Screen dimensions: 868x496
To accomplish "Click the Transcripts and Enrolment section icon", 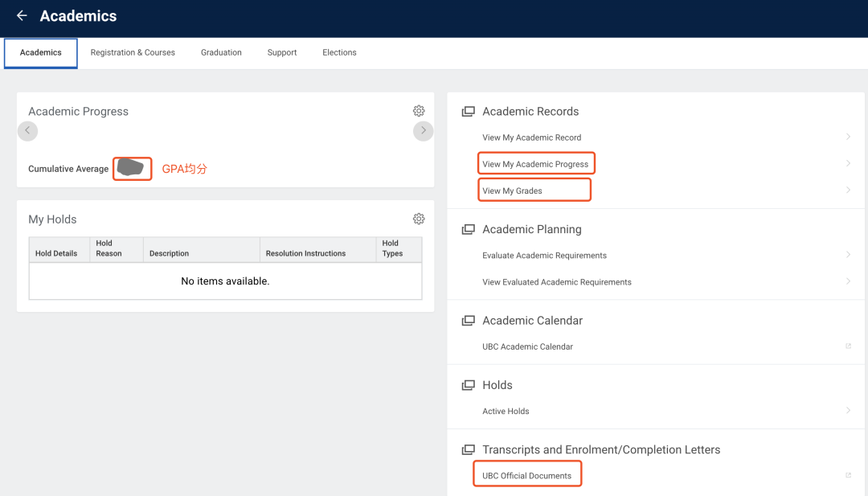I will click(468, 449).
